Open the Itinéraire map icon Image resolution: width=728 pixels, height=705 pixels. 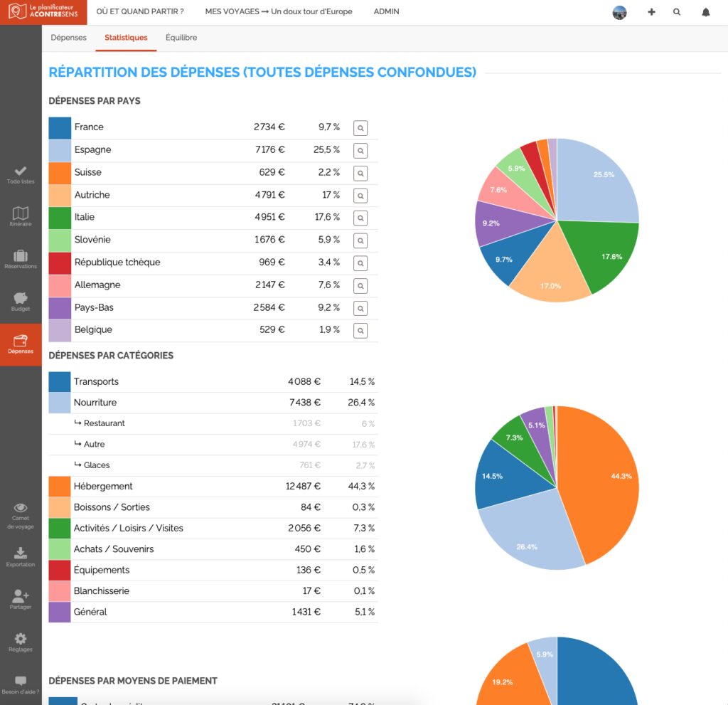click(x=21, y=216)
